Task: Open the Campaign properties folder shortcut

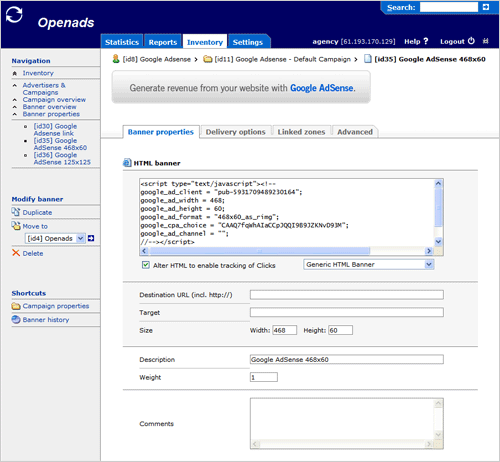Action: click(x=50, y=306)
